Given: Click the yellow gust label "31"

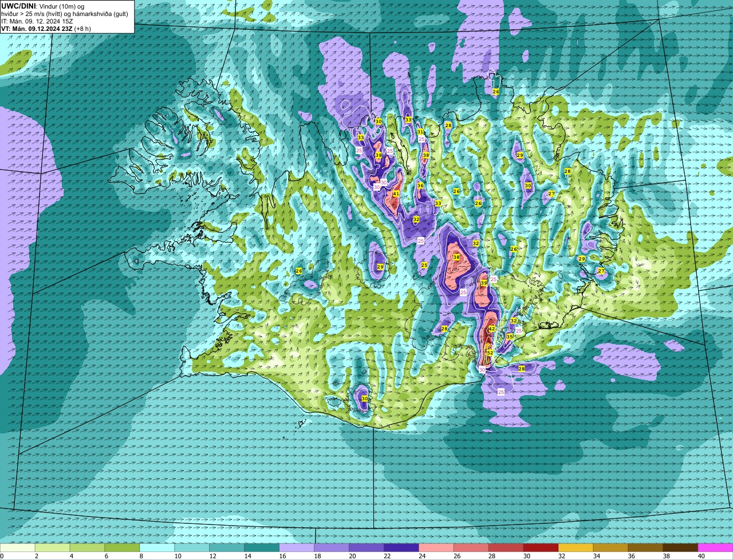Looking at the screenshot, I should 420,132.
